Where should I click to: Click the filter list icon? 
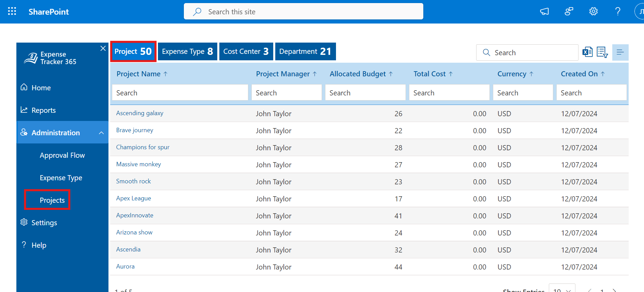coord(602,52)
